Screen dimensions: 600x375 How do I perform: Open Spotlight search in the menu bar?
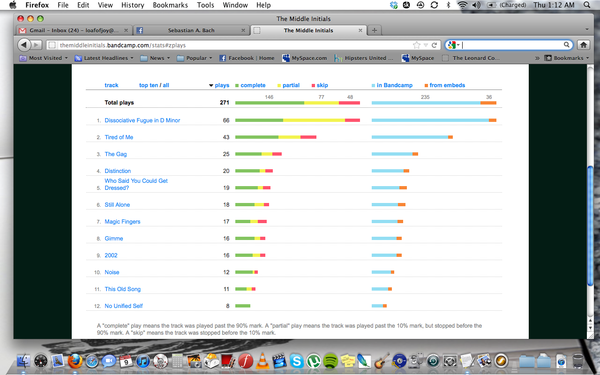587,5
